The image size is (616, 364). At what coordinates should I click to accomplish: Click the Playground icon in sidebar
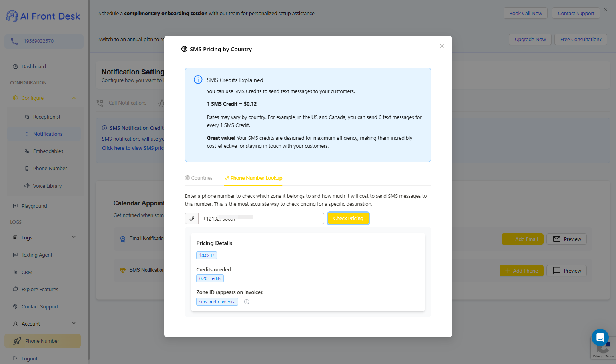point(15,206)
